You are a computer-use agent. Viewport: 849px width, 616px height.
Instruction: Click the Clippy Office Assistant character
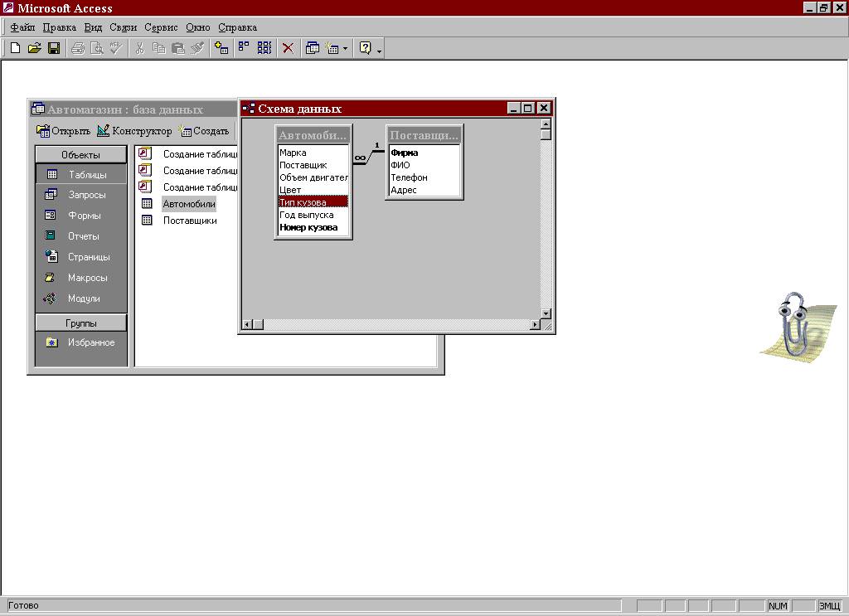point(798,327)
